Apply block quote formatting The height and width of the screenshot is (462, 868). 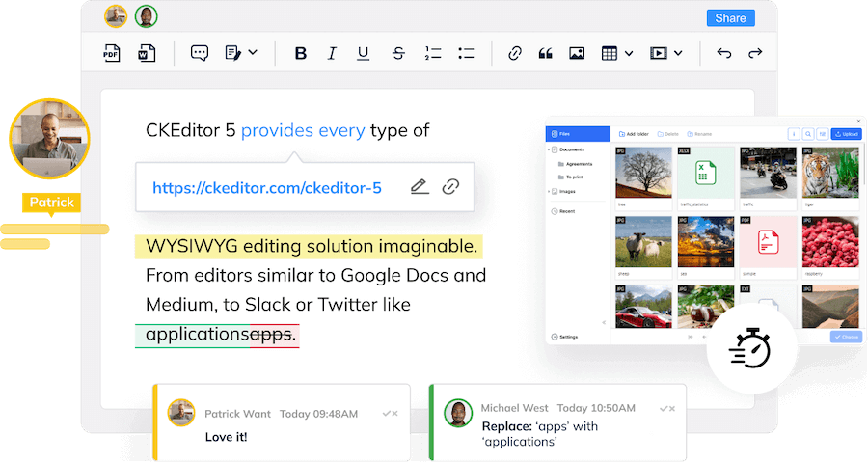545,54
